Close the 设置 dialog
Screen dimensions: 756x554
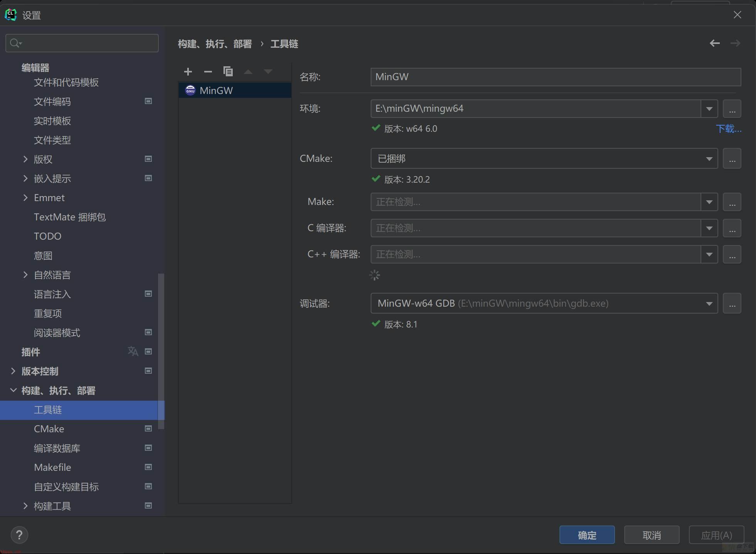737,15
